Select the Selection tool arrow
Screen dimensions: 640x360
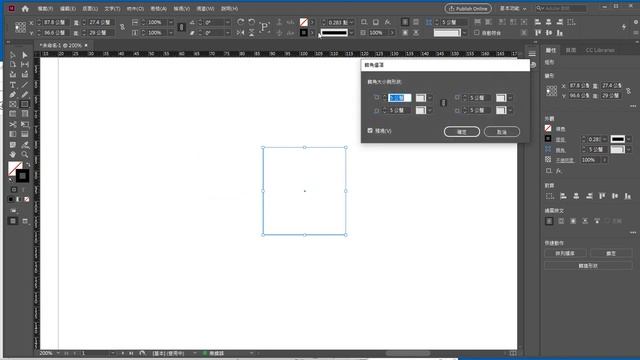click(13, 55)
